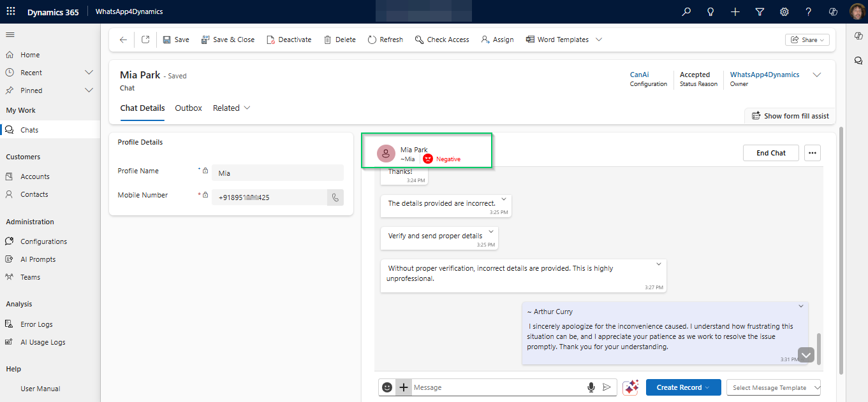Click the phone call icon beside Mobile Number

point(335,197)
